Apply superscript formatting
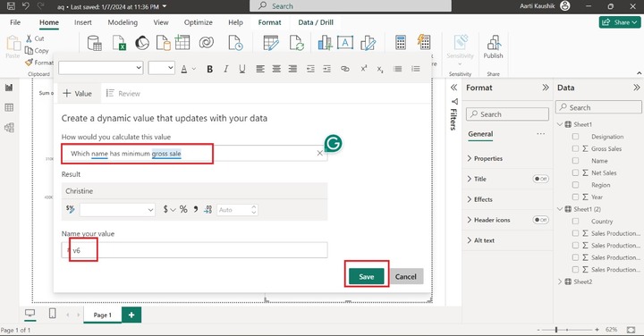644x336 pixels. (364, 69)
